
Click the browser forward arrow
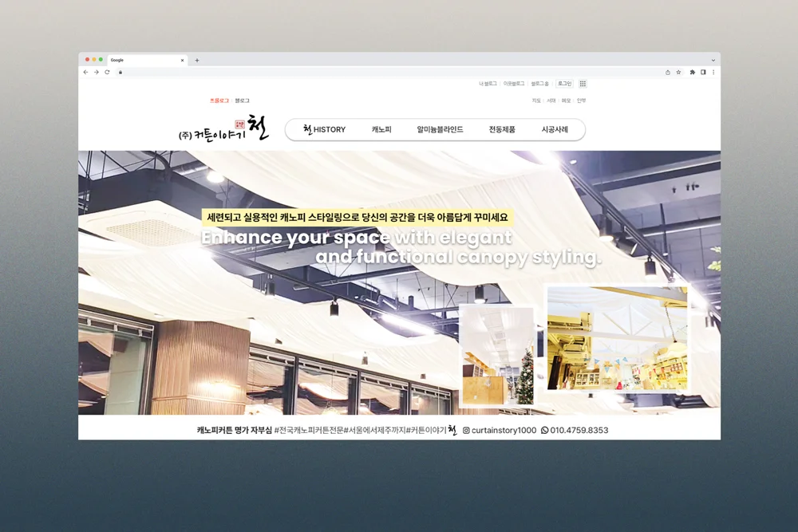pyautogui.click(x=97, y=73)
